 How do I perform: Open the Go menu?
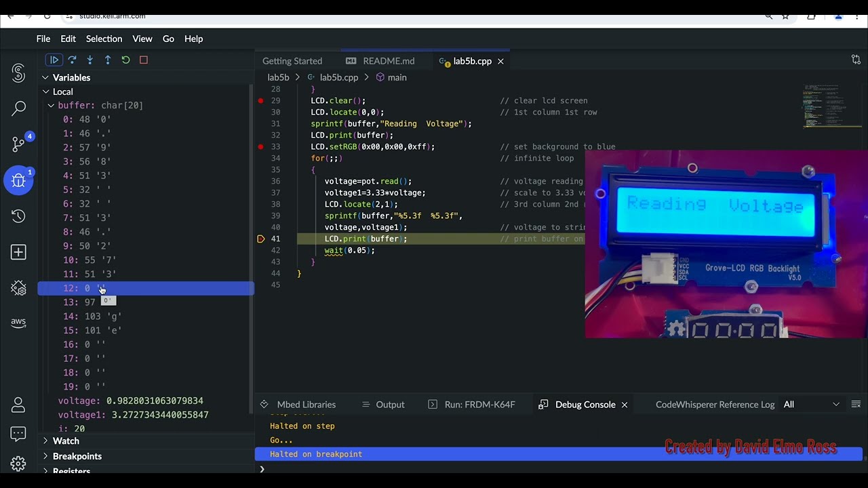168,39
